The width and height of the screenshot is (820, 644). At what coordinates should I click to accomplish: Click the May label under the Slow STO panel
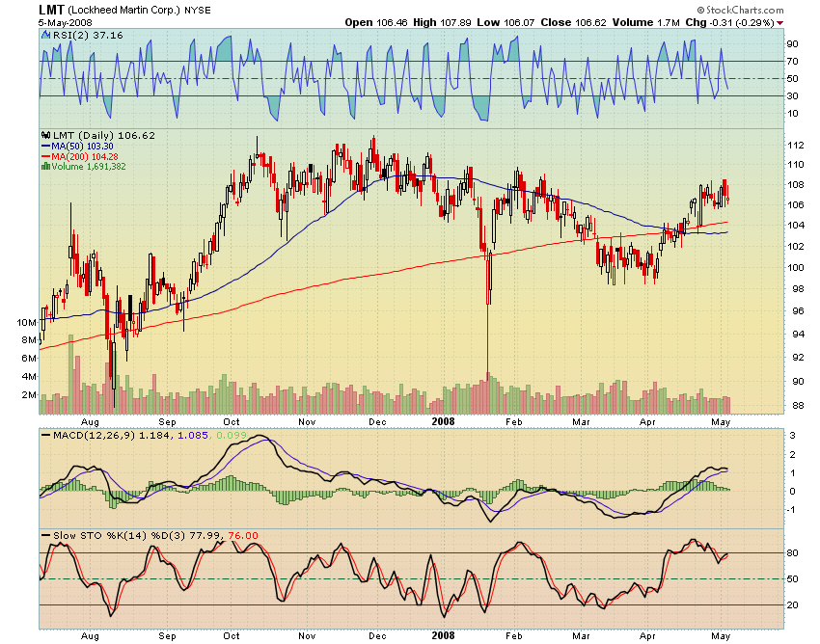point(721,636)
